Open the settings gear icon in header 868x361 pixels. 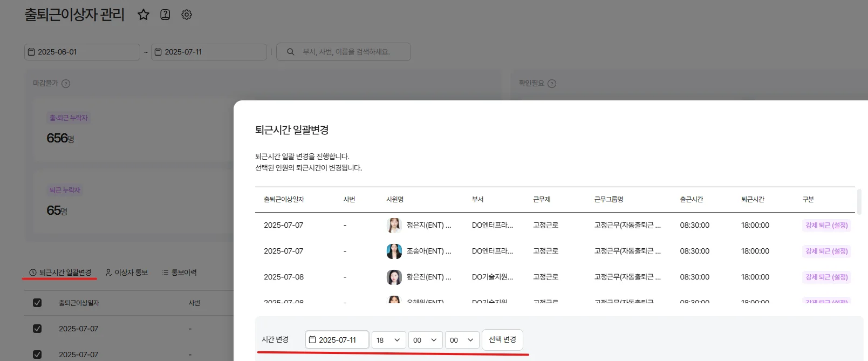click(x=187, y=15)
